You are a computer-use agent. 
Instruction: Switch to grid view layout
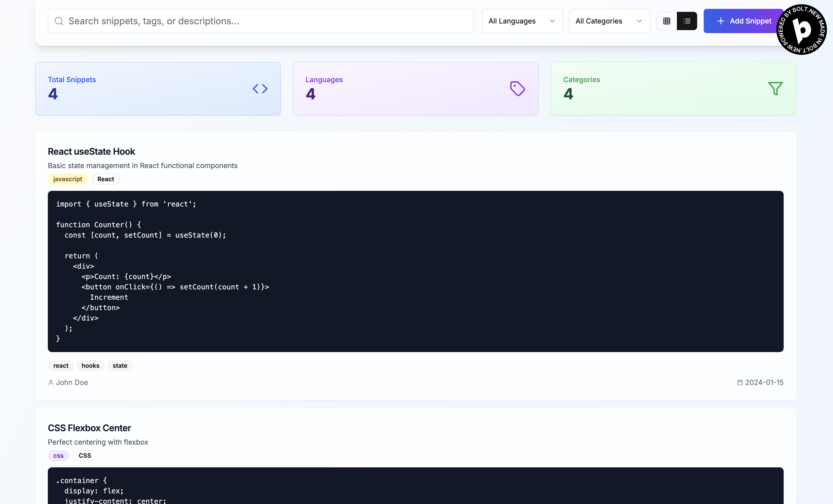[x=666, y=21]
